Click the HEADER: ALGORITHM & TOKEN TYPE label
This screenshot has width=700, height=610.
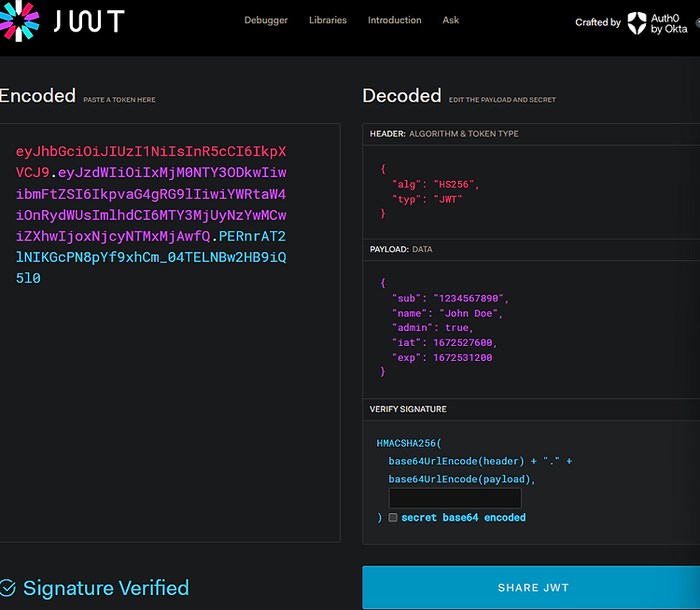pyautogui.click(x=444, y=134)
